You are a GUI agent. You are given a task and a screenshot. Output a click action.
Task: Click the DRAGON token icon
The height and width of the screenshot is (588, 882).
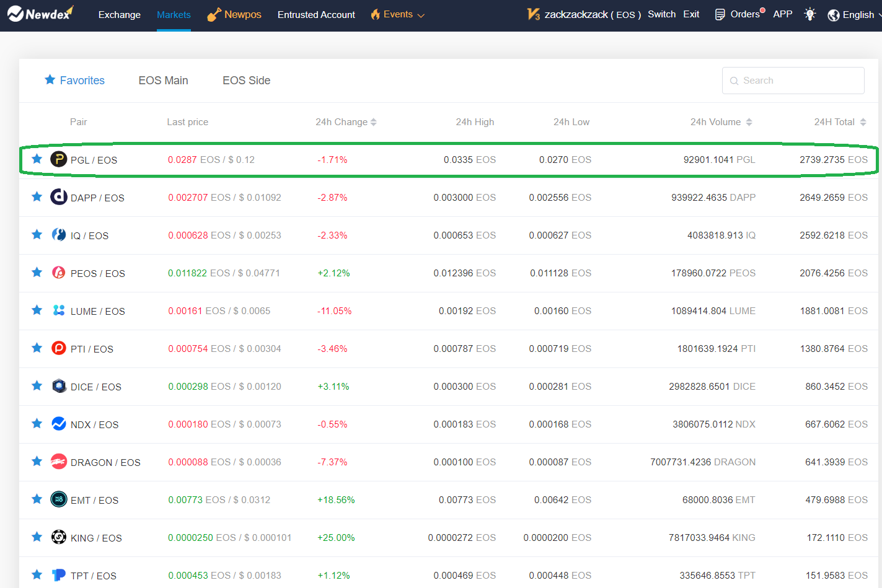tap(59, 462)
